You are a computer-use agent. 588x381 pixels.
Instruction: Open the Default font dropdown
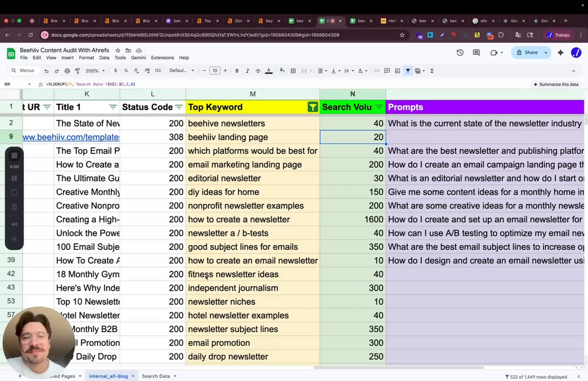pyautogui.click(x=182, y=71)
